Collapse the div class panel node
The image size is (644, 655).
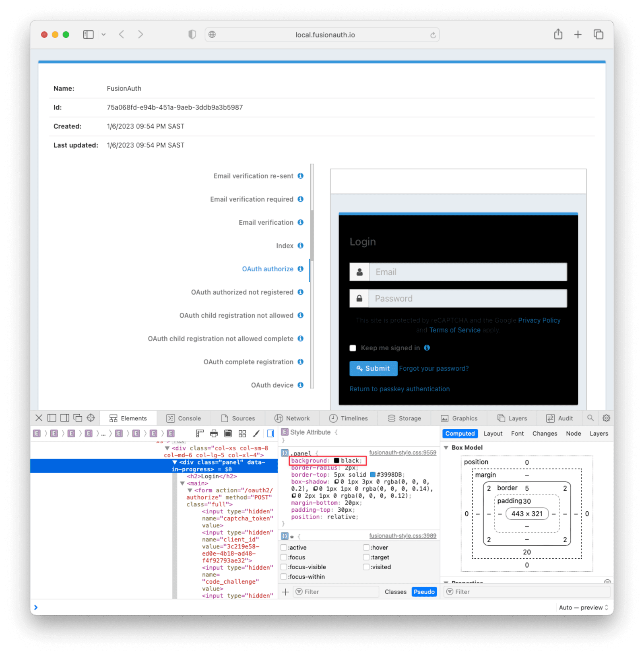click(175, 462)
